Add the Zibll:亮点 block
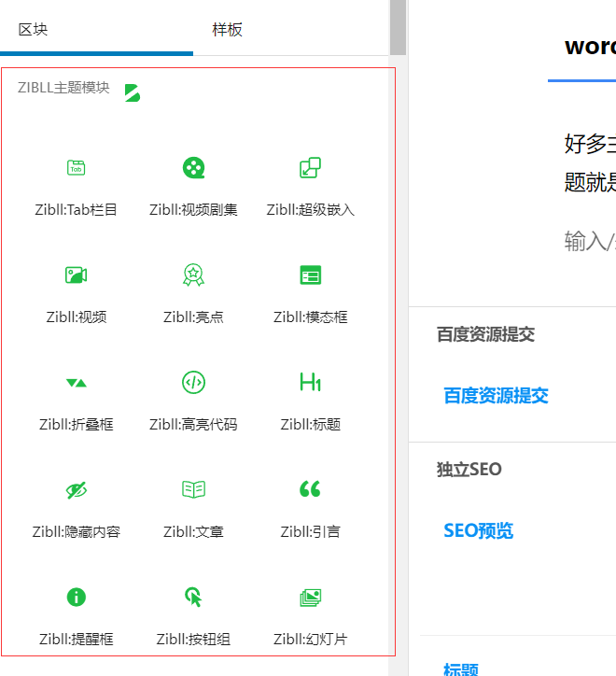Screen dimensions: 616x676 tap(193, 292)
